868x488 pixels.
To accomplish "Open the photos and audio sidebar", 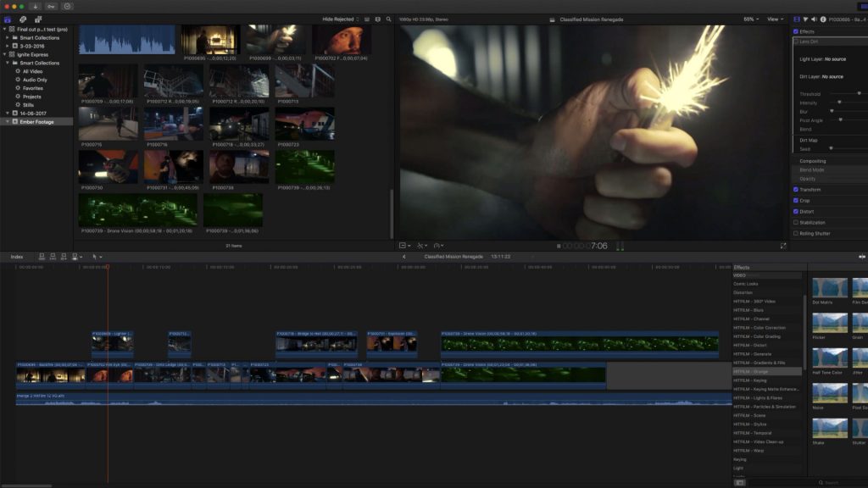I will click(23, 19).
